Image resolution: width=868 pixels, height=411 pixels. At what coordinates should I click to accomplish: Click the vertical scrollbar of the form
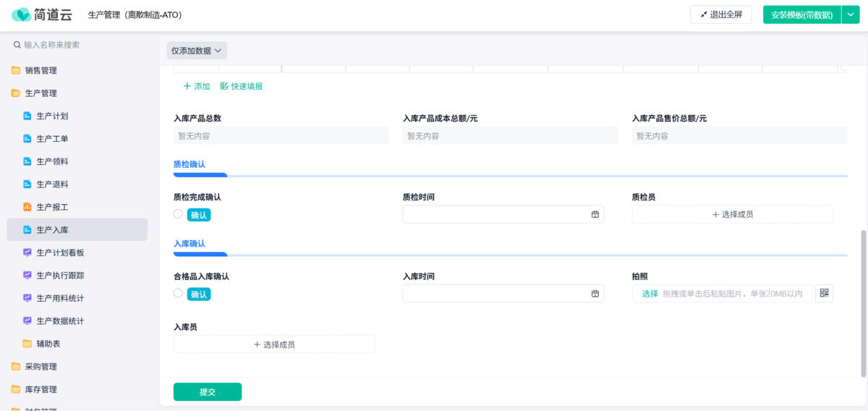[863, 303]
